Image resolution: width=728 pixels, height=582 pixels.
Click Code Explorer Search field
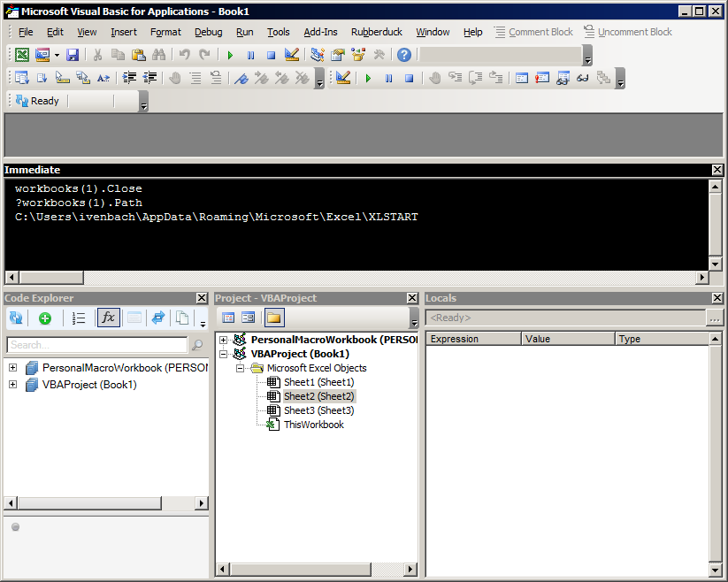(x=97, y=345)
